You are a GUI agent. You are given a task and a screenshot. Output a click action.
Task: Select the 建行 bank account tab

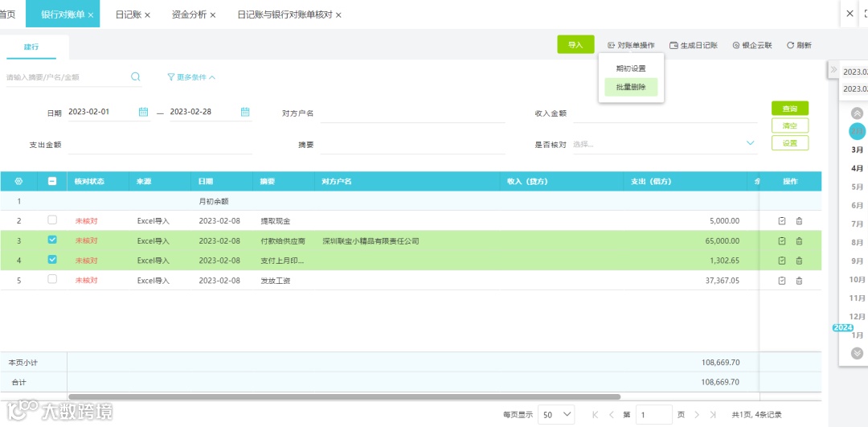[x=31, y=47]
